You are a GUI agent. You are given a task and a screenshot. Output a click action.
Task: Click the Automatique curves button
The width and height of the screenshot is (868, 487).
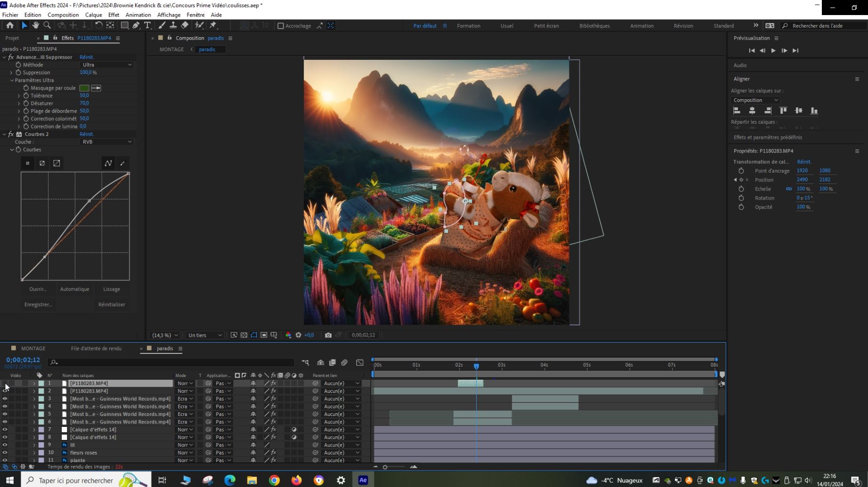[74, 289]
